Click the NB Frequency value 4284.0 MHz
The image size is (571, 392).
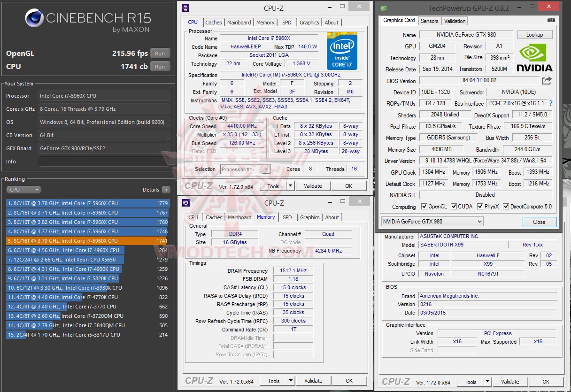click(x=328, y=251)
